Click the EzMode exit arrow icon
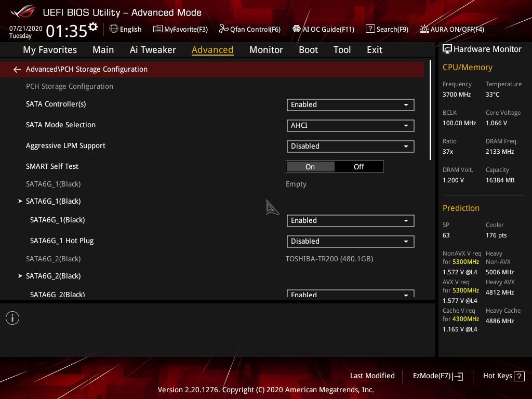The image size is (532, 399). 458,376
